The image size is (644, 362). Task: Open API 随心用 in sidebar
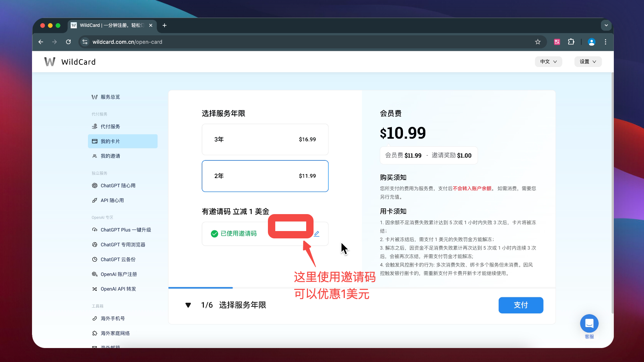click(x=123, y=200)
